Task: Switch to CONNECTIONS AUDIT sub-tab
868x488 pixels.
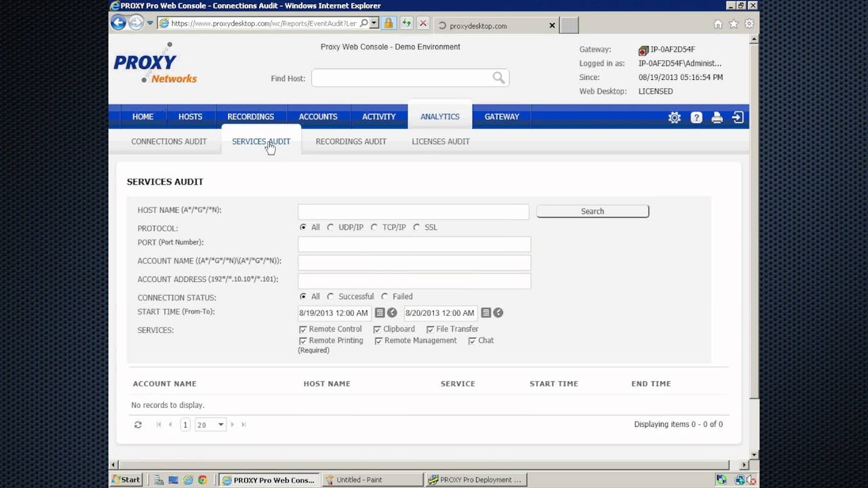Action: click(x=169, y=142)
